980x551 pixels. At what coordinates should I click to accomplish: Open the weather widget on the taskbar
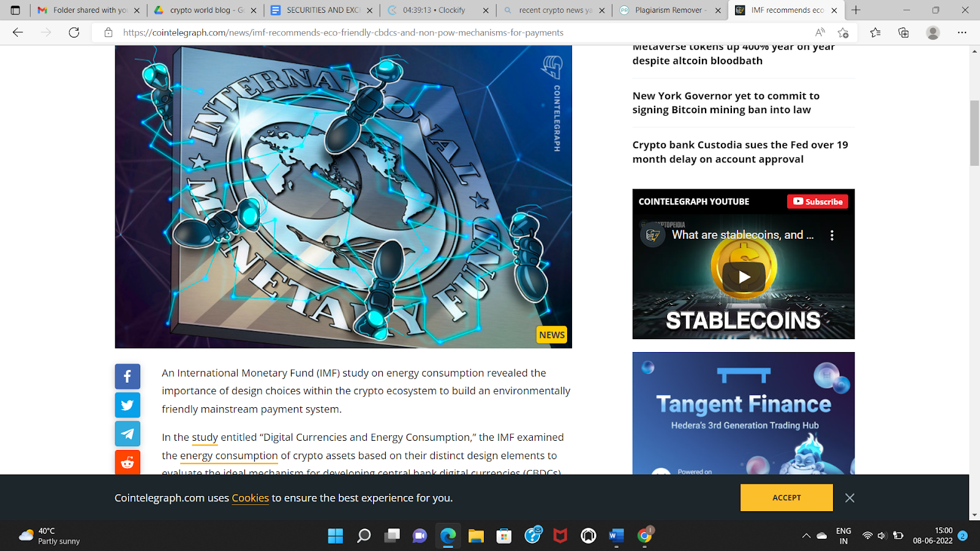click(50, 536)
